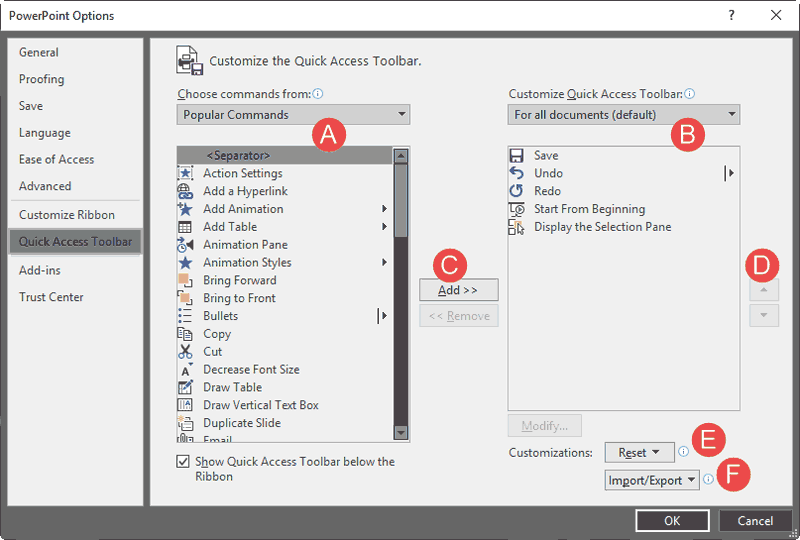Screen dimensions: 800x540
Task: Uncheck Show Quick Access Toolbar below the Ribbon
Action: (x=183, y=461)
